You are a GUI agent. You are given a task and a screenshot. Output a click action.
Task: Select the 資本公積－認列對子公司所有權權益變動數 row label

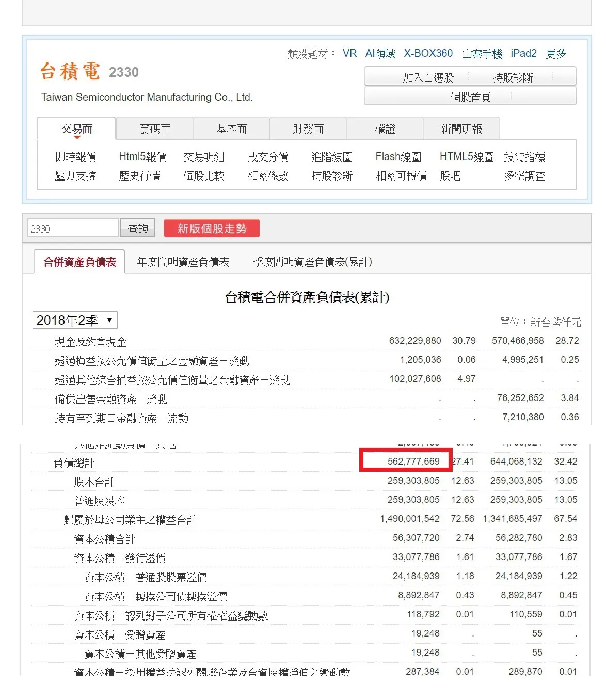[171, 615]
